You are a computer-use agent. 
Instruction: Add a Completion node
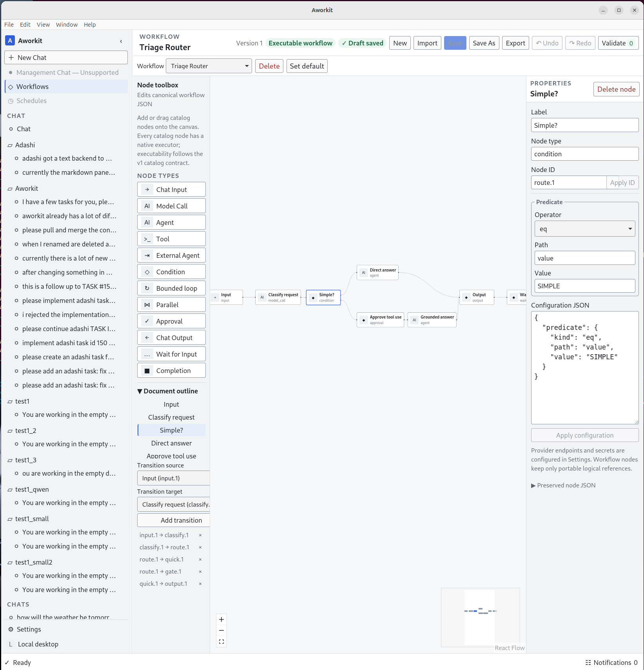coord(171,370)
